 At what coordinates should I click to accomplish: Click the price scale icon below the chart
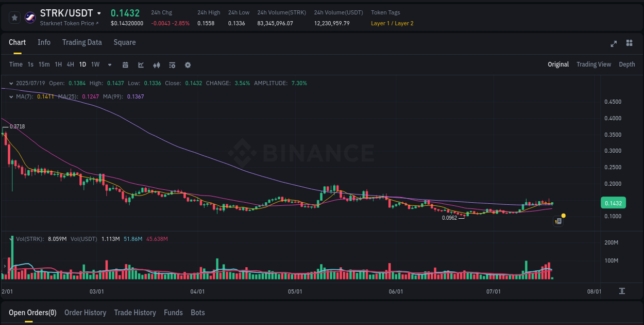coord(622,291)
